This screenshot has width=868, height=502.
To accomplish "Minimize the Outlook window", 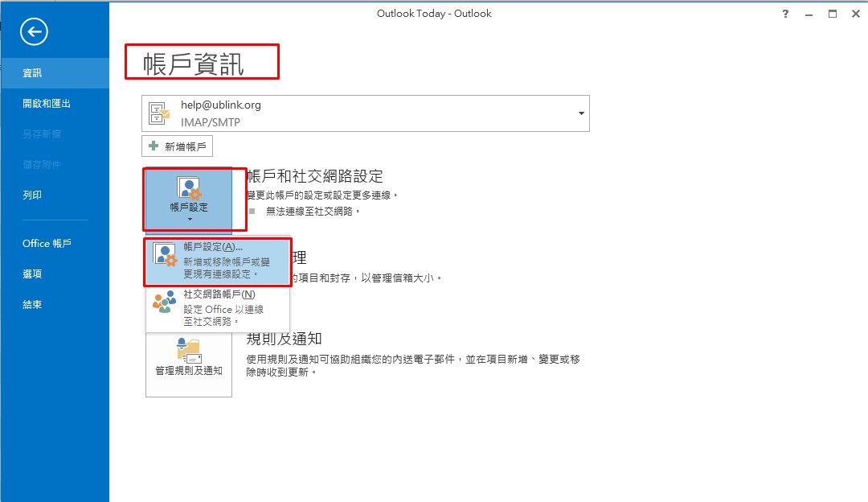I will click(x=809, y=14).
